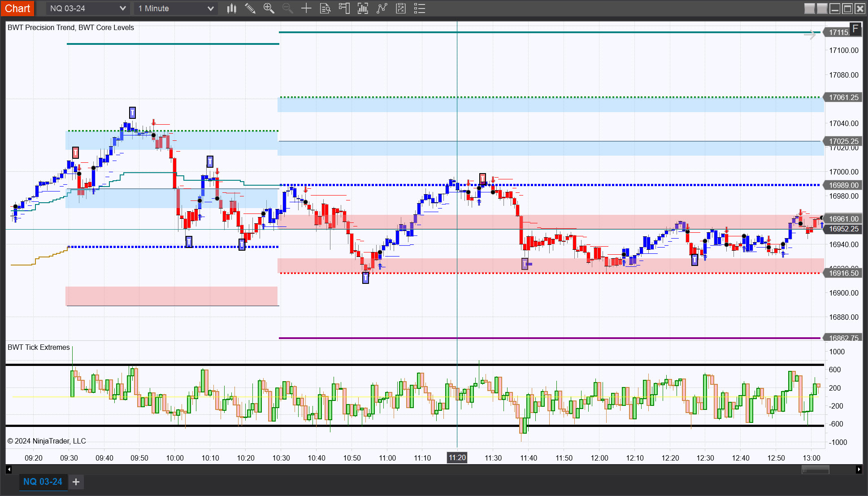The image size is (868, 496).
Task: Click the right arrow return-to-latest marker
Action: [x=810, y=35]
